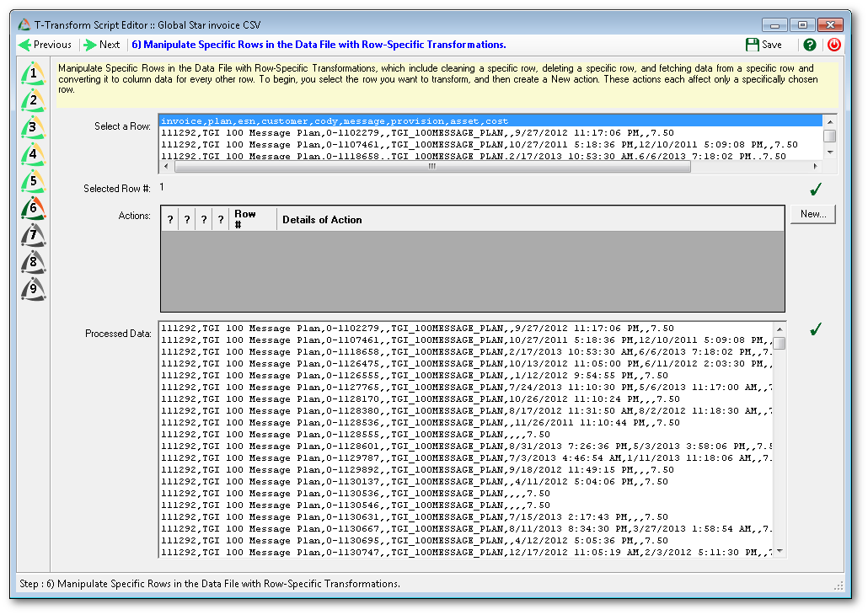
Task: Minimize the Script Editor window
Action: pyautogui.click(x=774, y=25)
